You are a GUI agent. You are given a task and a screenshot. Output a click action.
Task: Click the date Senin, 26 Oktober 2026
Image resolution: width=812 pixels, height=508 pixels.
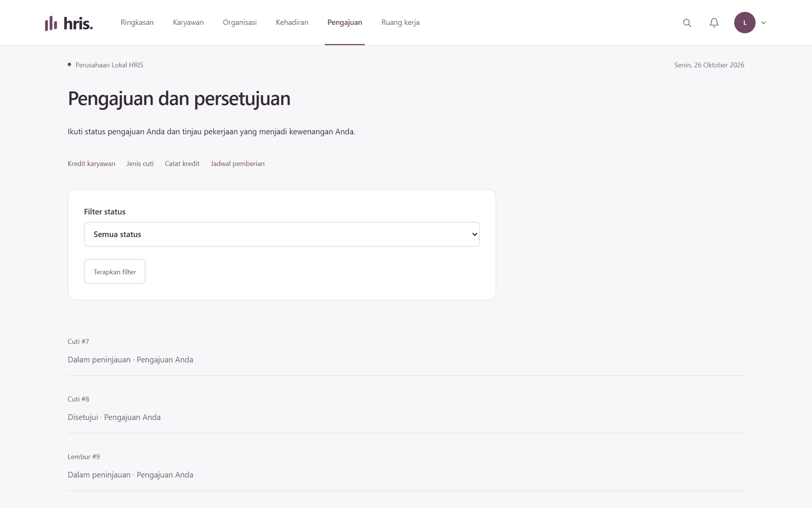click(x=709, y=65)
